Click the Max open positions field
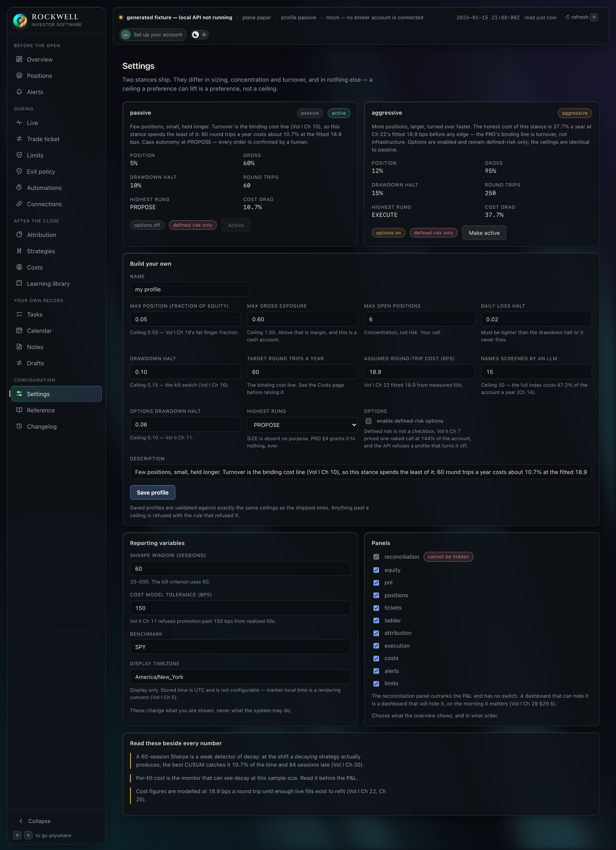 click(x=419, y=319)
